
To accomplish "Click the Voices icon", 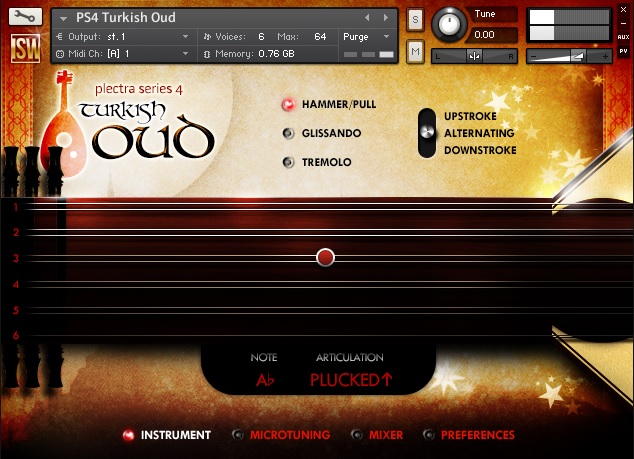I will (207, 37).
